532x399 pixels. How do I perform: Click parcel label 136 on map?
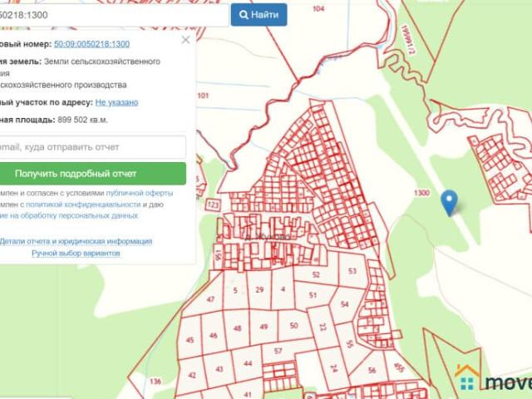(x=155, y=382)
